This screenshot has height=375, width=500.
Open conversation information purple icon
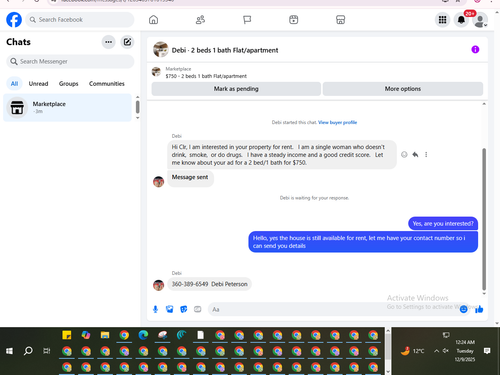(x=475, y=50)
